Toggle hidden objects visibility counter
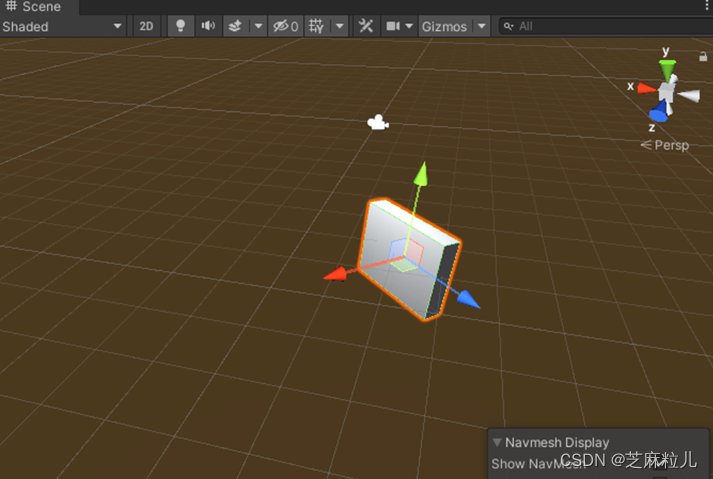 (x=286, y=26)
